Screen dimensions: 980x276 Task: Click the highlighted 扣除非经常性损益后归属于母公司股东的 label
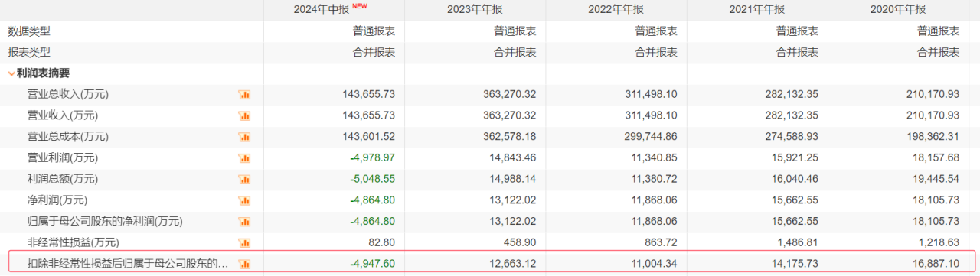tap(128, 264)
